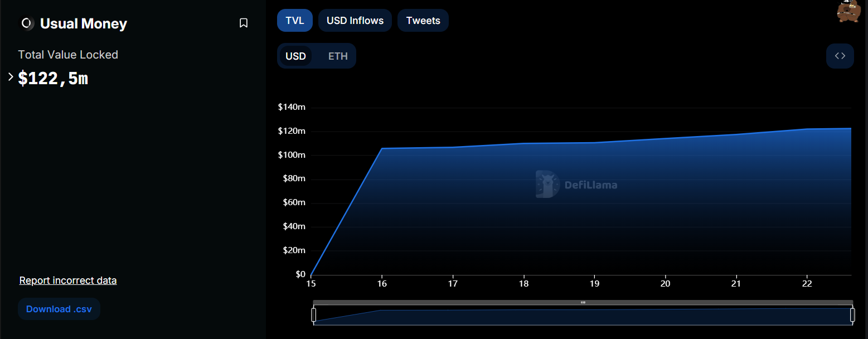
Task: Open the Tweets tab
Action: 423,20
